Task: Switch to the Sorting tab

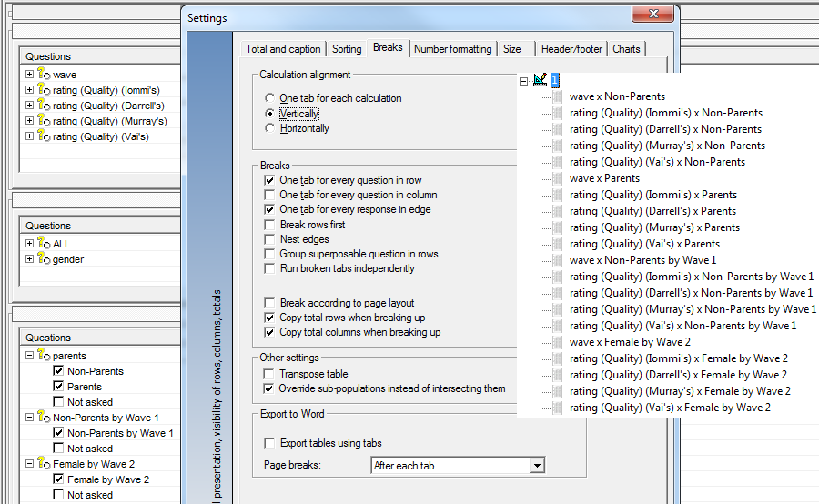Action: pos(347,49)
